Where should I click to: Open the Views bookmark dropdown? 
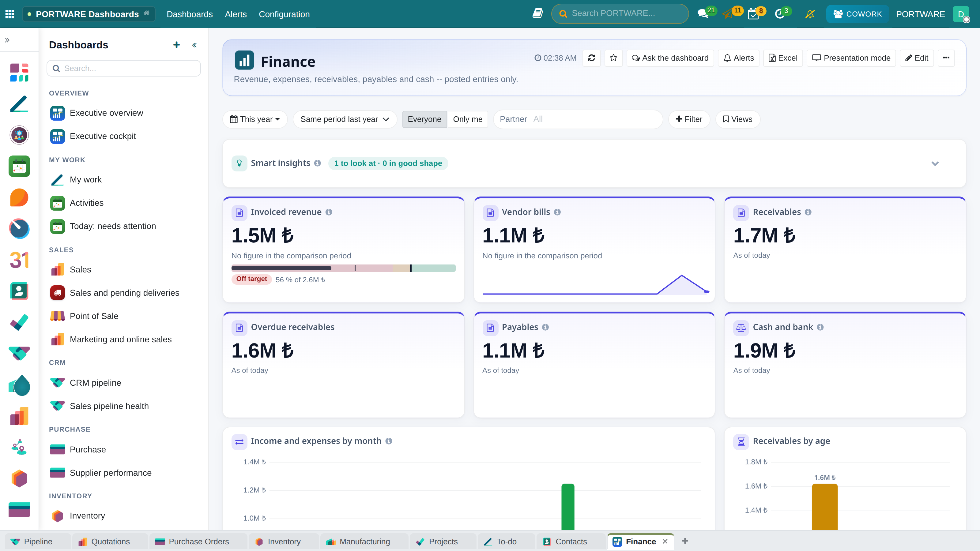738,119
